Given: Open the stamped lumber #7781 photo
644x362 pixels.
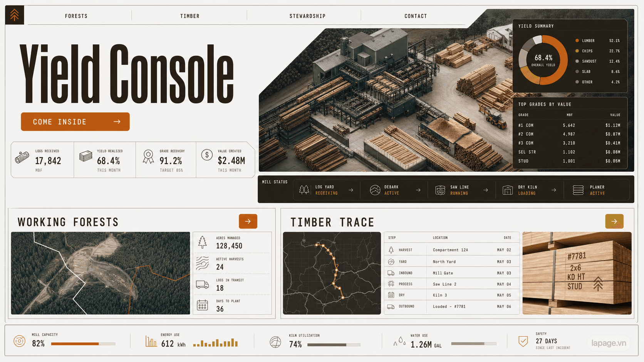Looking at the screenshot, I should pos(577,273).
